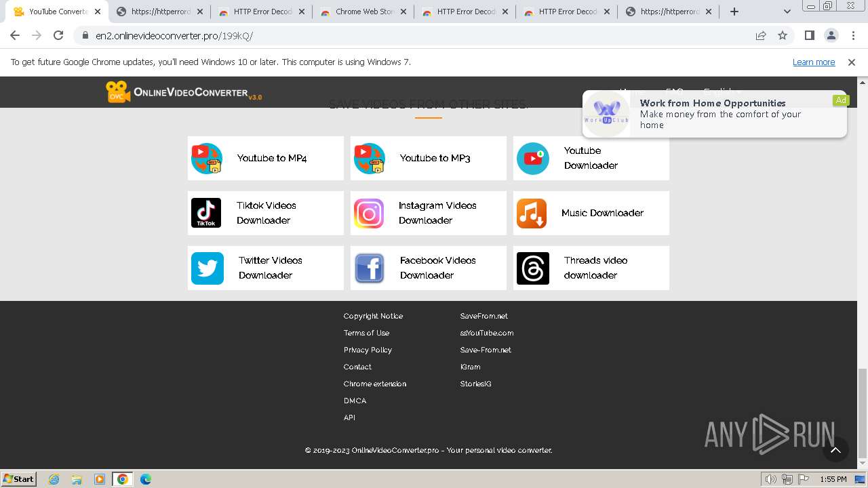Open the Save-From.net footer link
This screenshot has width=868, height=488.
tap(486, 350)
